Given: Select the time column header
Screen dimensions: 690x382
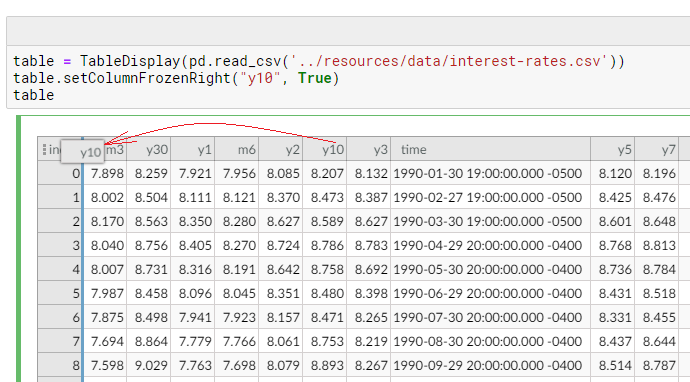Looking at the screenshot, I should pos(491,150).
